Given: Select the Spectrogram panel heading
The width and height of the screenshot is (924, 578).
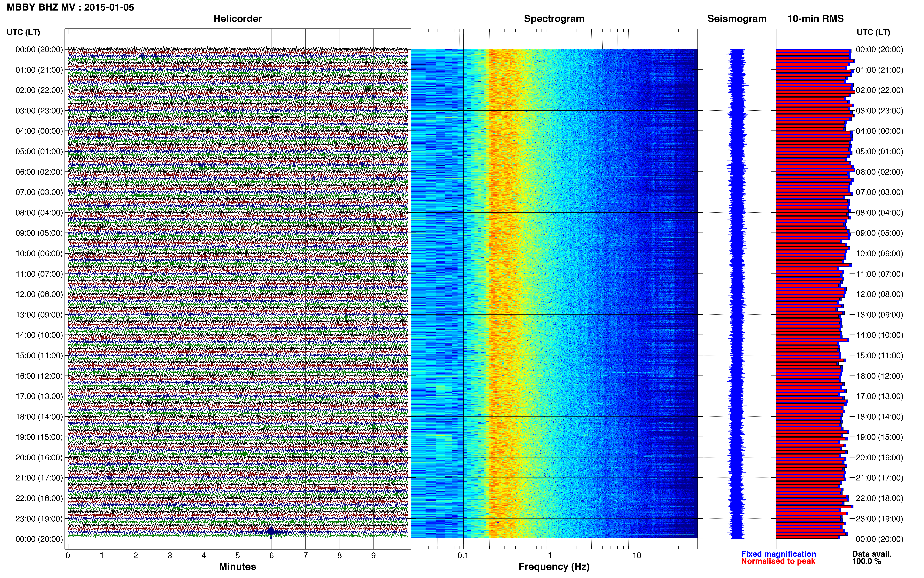Looking at the screenshot, I should (554, 19).
